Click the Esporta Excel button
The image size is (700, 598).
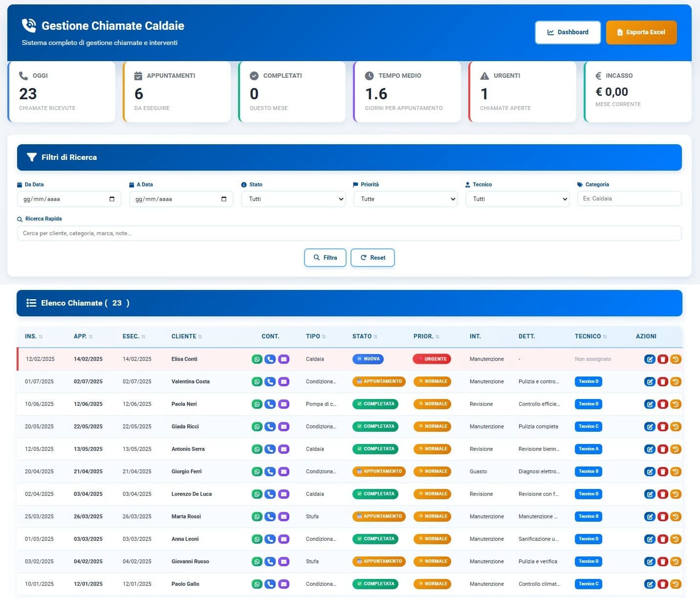(x=641, y=32)
